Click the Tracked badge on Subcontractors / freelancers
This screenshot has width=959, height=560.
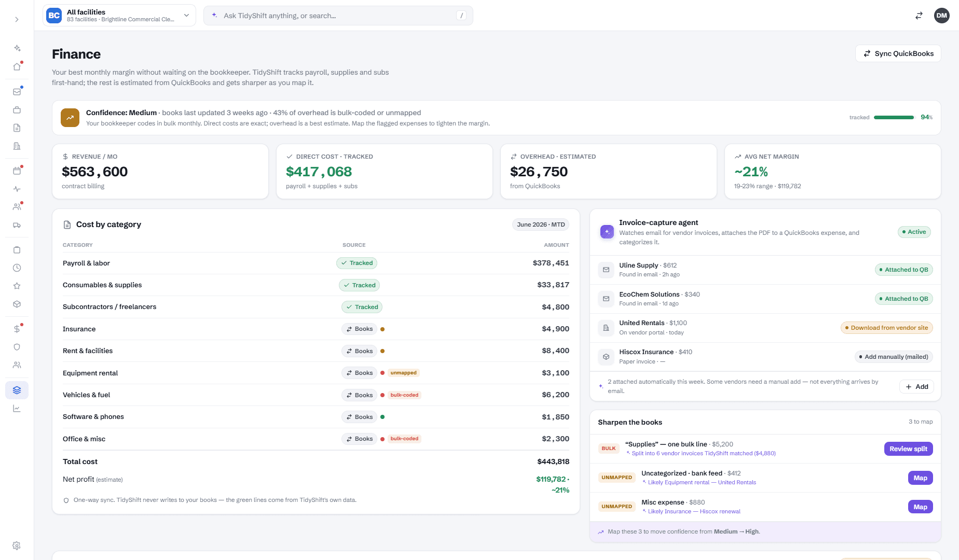[362, 307]
